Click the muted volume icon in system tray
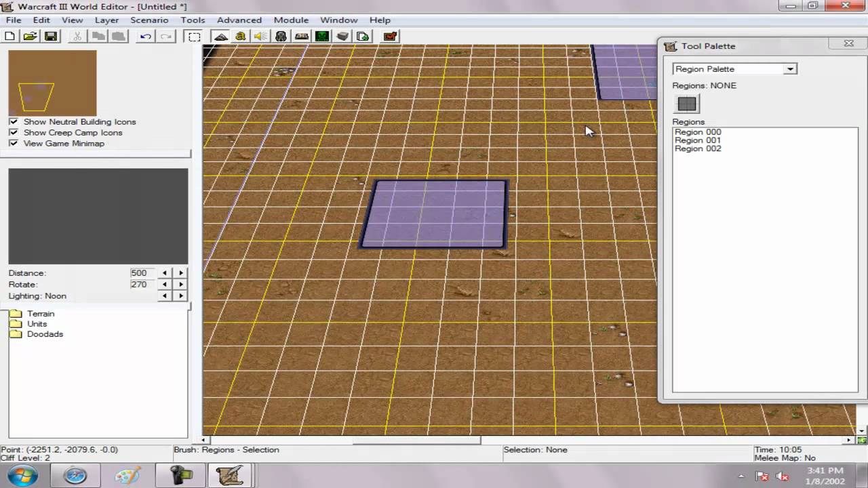Viewport: 868px width, 488px height. 784,476
